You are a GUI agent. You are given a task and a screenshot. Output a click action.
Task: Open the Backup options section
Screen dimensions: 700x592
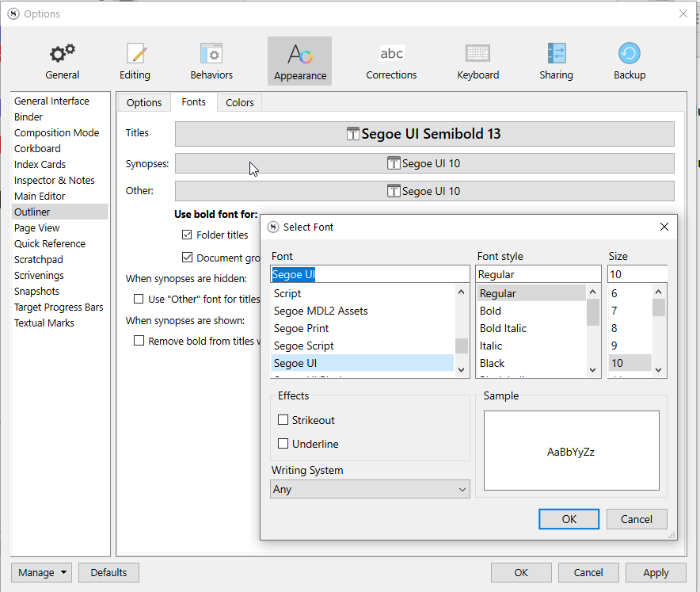630,61
